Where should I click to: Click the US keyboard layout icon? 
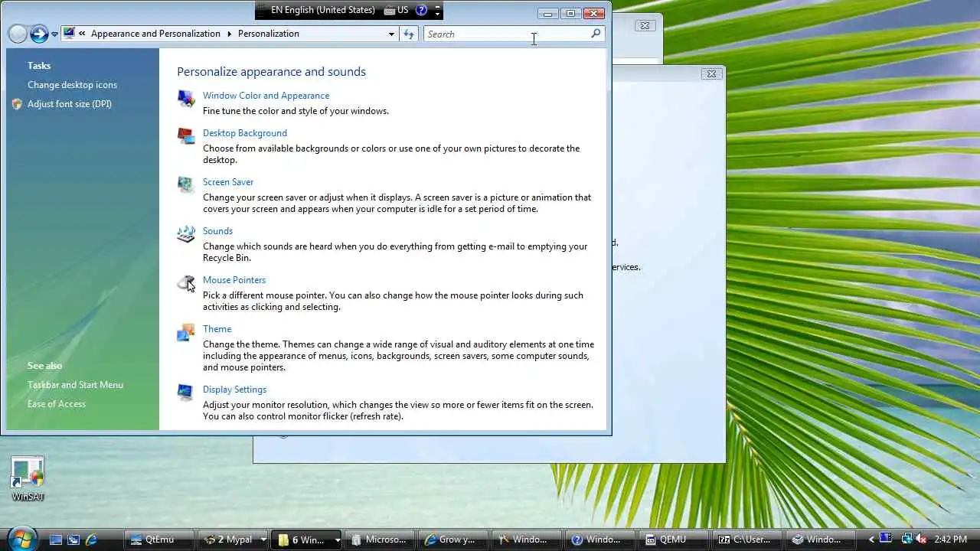click(397, 10)
